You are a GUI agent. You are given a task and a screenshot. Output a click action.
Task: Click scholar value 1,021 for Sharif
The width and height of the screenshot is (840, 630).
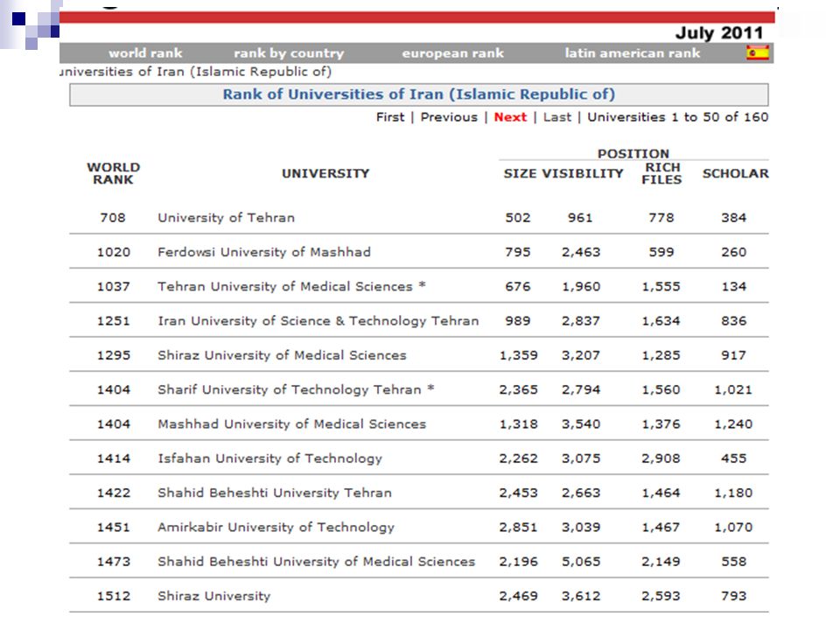click(733, 389)
